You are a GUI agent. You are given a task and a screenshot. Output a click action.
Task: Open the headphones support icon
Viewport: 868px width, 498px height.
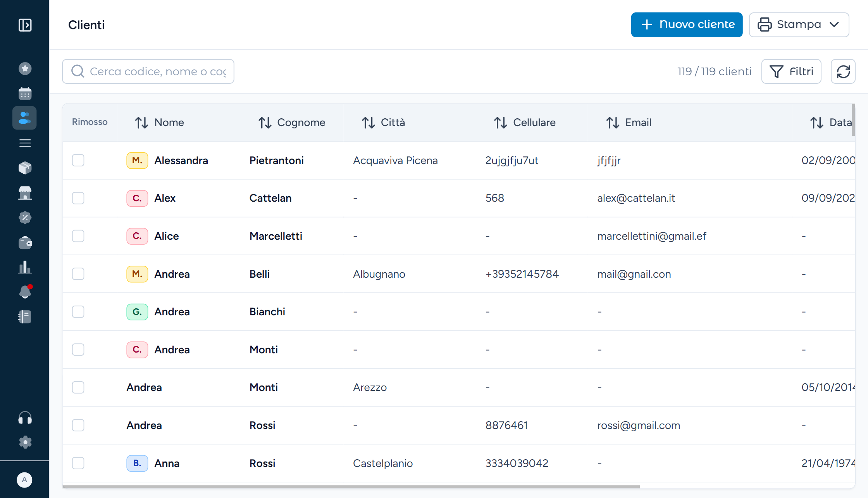click(25, 418)
